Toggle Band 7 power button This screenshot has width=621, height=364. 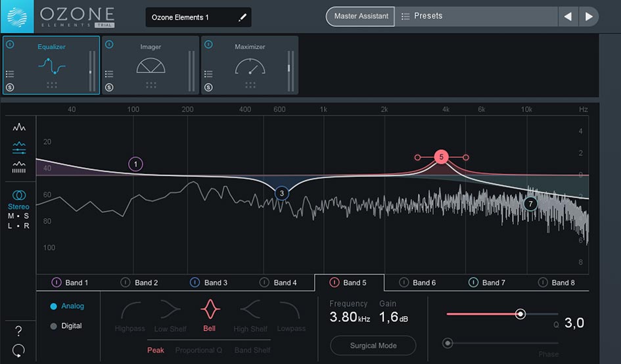tap(473, 283)
